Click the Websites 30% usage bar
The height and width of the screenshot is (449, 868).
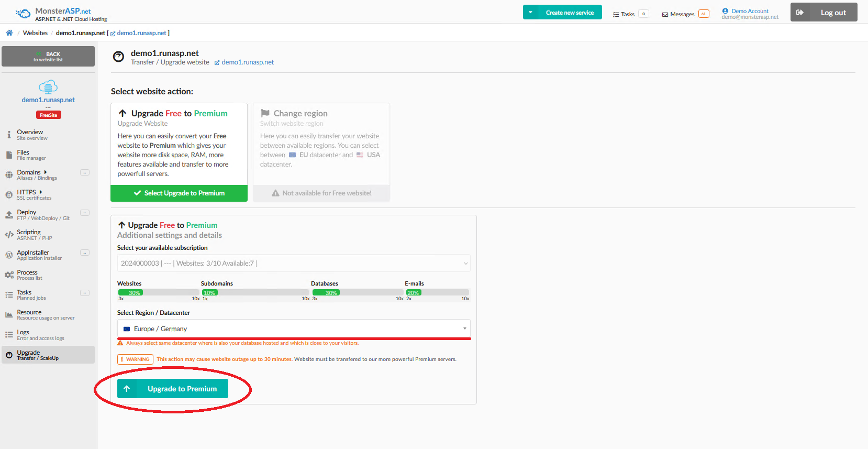click(x=158, y=293)
